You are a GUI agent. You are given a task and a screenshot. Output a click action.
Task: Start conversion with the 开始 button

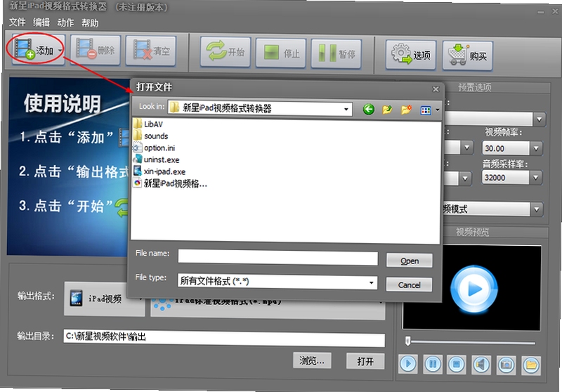[x=226, y=52]
